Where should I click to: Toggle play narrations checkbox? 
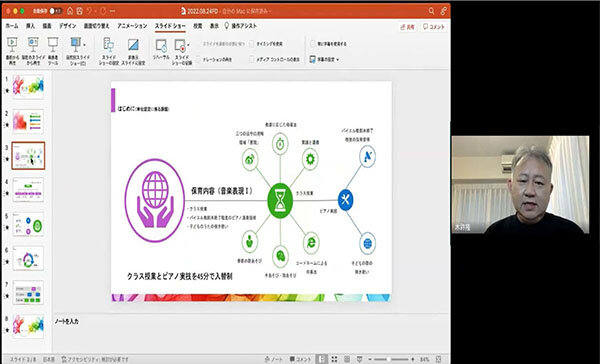tap(198, 60)
